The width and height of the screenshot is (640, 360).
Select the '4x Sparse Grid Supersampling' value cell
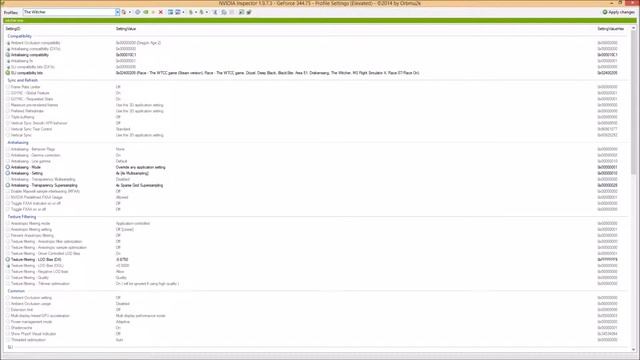[x=139, y=185]
